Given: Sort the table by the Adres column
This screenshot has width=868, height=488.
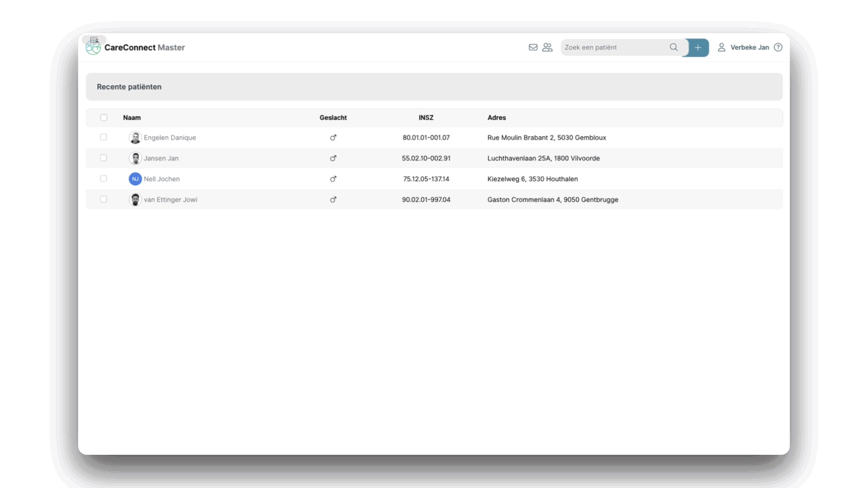Looking at the screenshot, I should pos(496,117).
